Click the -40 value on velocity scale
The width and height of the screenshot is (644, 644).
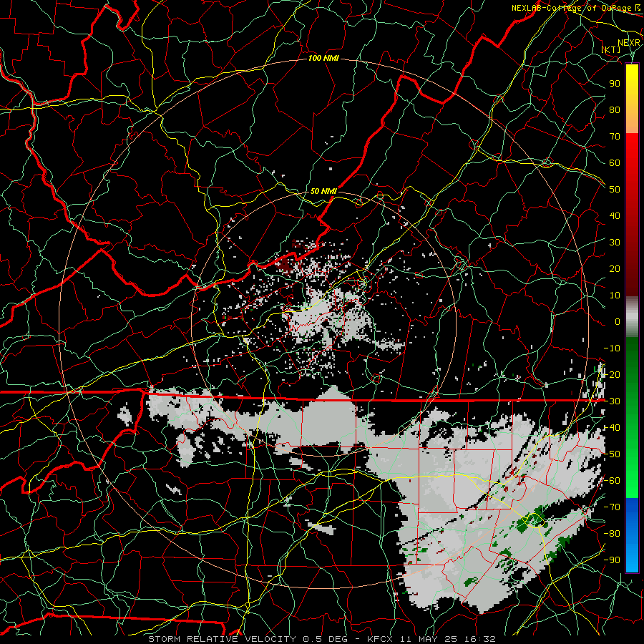[612, 428]
